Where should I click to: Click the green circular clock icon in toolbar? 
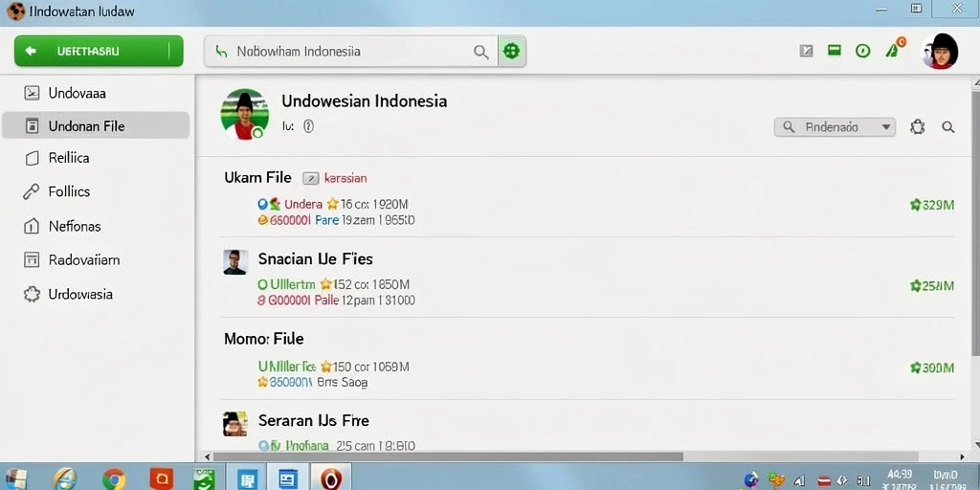pos(862,52)
